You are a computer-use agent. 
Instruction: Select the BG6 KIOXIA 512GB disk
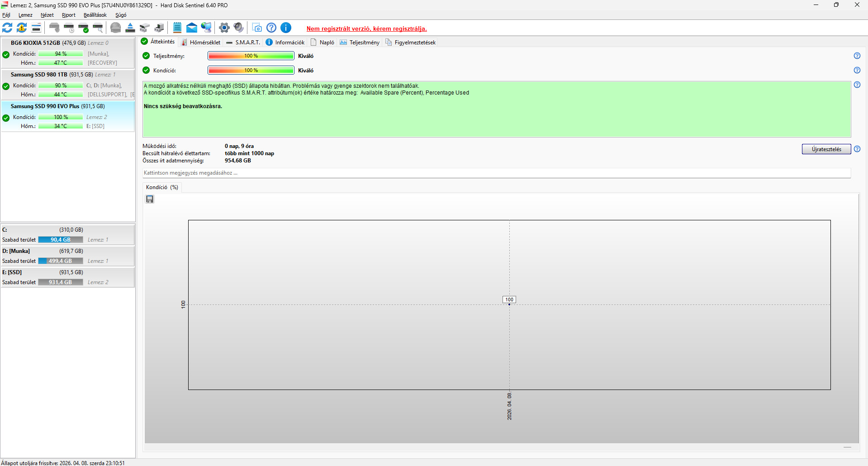(68, 53)
